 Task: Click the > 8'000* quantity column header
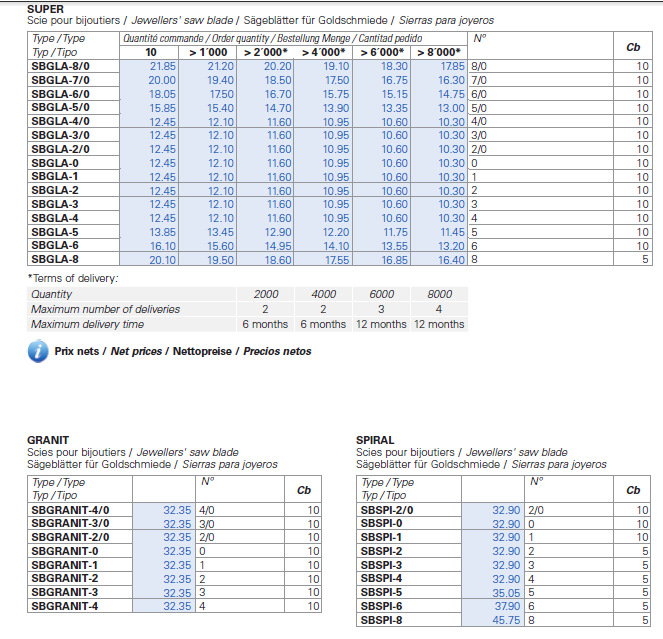pos(439,52)
